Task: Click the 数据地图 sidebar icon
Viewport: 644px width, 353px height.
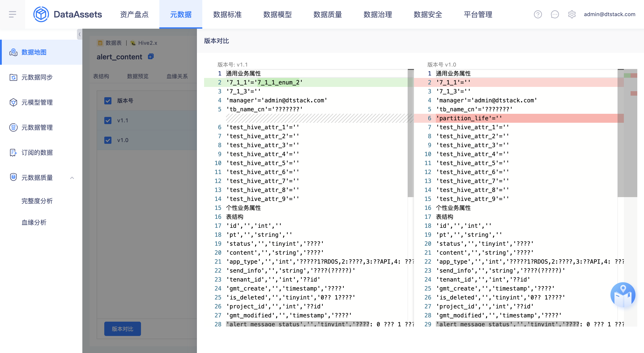Action: [13, 52]
